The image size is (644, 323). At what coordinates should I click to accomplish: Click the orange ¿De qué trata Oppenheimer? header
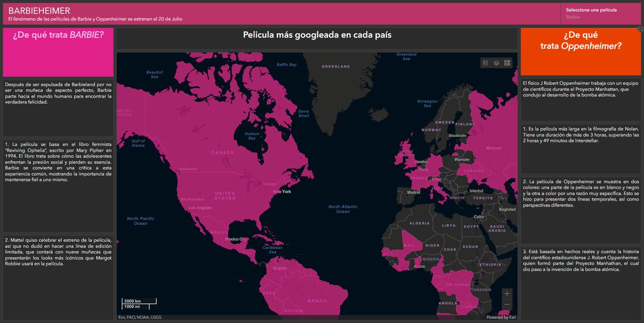point(581,52)
